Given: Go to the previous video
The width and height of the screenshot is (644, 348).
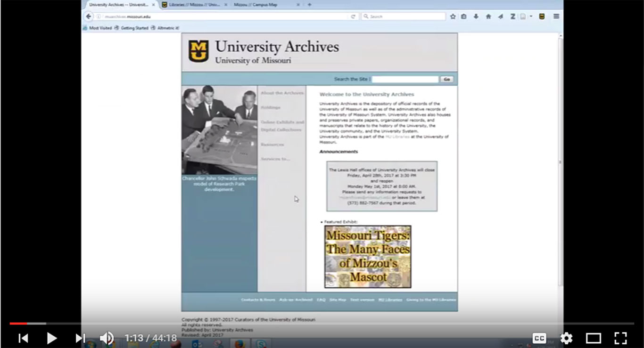Looking at the screenshot, I should coord(23,338).
